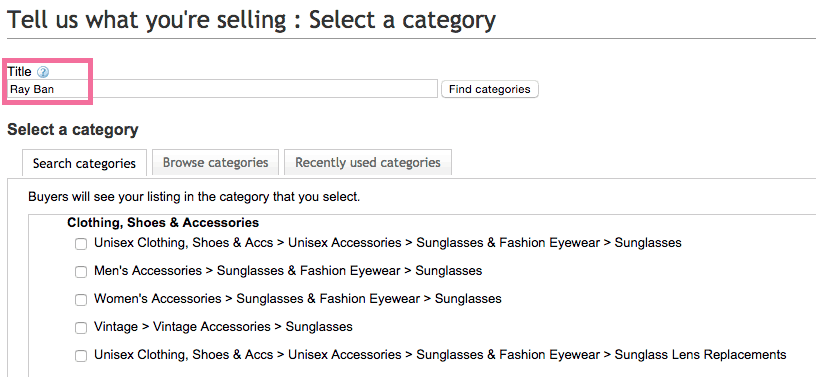Click the Title input field containing Ray Ban
This screenshot has height=377, width=816.
click(222, 89)
